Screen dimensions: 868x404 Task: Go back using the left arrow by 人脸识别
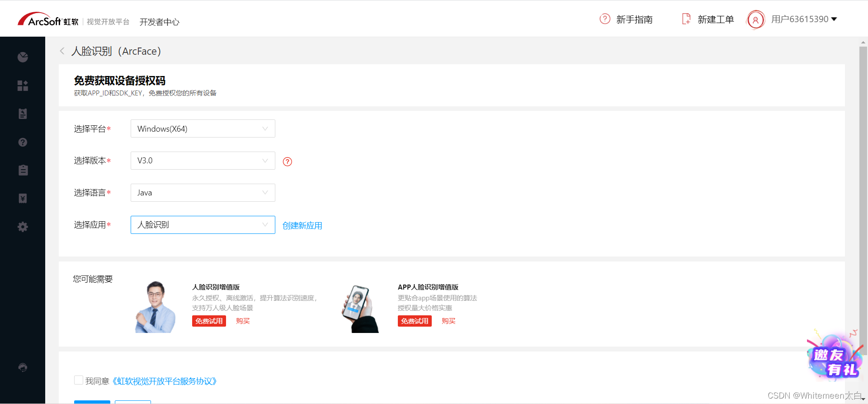click(x=62, y=51)
